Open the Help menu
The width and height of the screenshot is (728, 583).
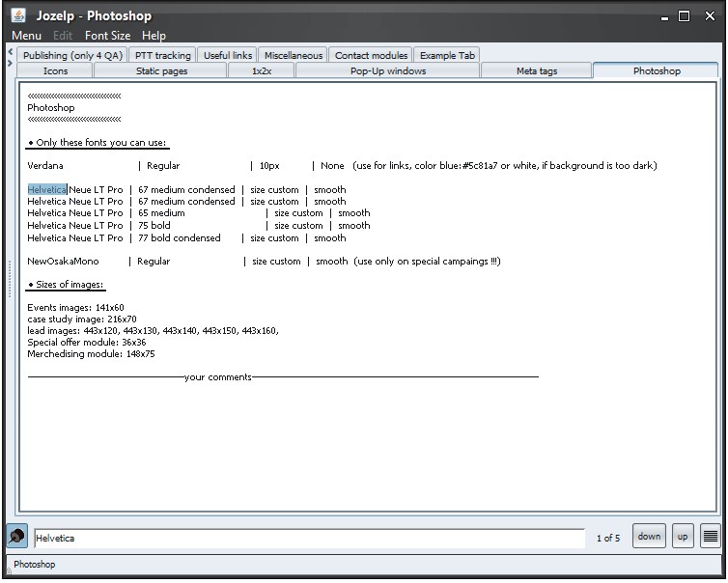coord(154,36)
